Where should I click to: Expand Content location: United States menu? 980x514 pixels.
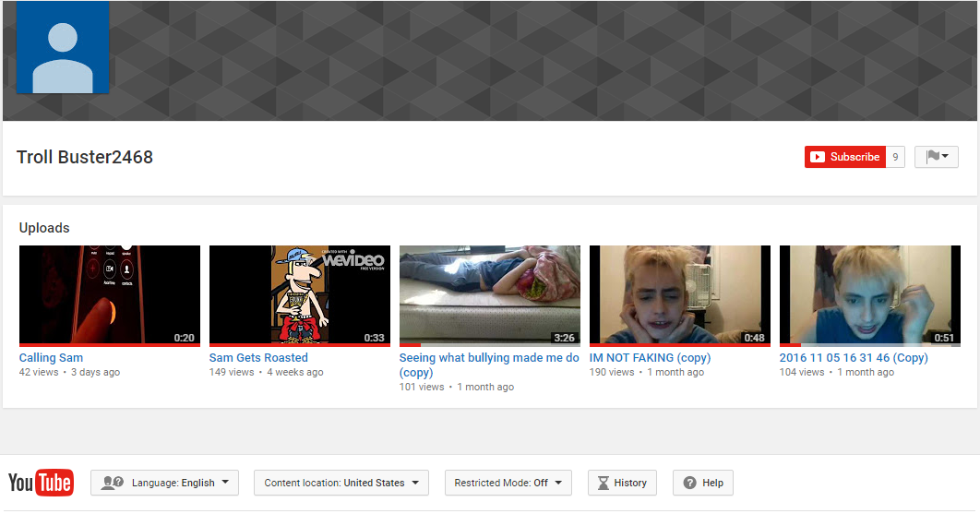click(x=341, y=483)
